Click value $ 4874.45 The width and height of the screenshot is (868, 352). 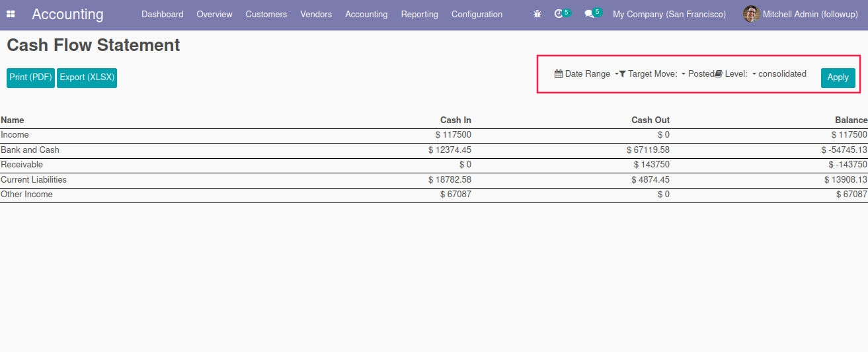pyautogui.click(x=651, y=179)
